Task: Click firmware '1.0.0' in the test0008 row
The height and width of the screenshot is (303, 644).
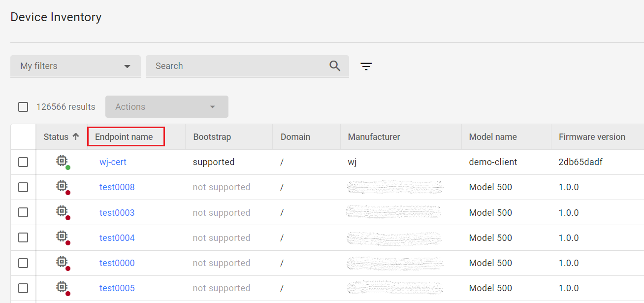Action: (x=569, y=187)
